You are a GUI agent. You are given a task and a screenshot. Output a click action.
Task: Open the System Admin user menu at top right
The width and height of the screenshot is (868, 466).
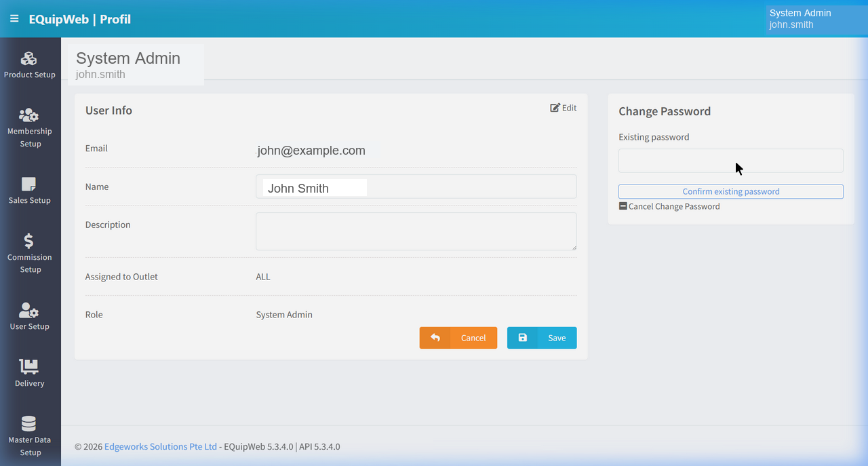[816, 19]
